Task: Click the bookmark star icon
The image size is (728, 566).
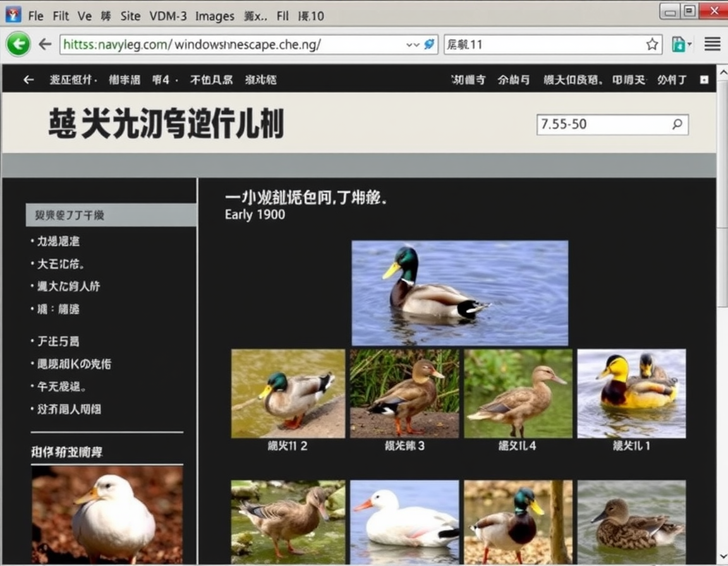Action: pyautogui.click(x=652, y=45)
